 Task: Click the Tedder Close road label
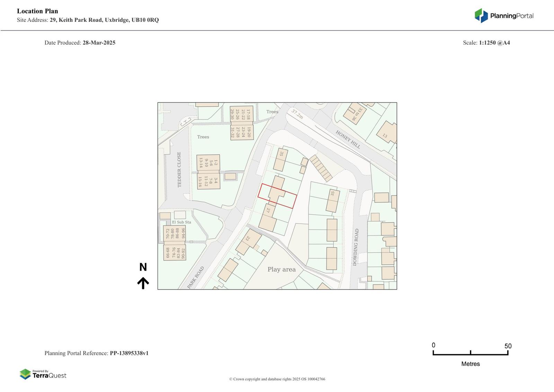pos(179,170)
